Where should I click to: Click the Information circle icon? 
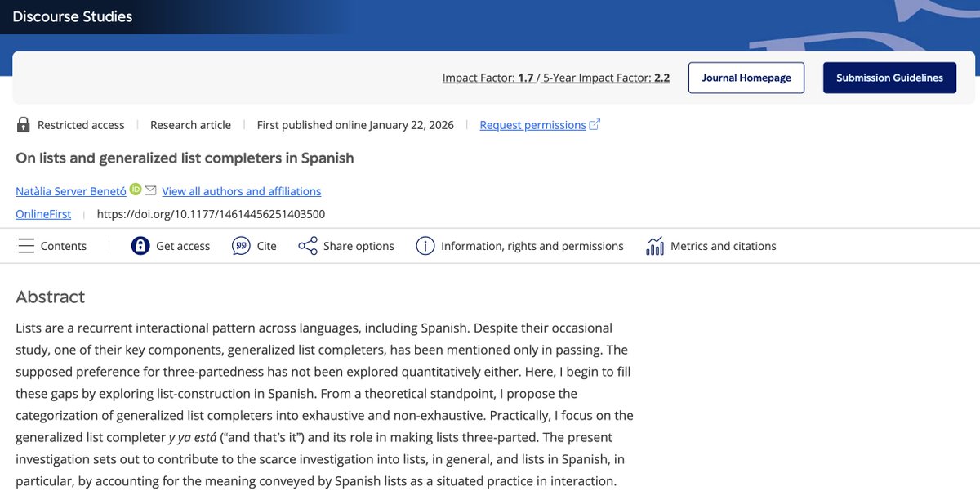425,246
